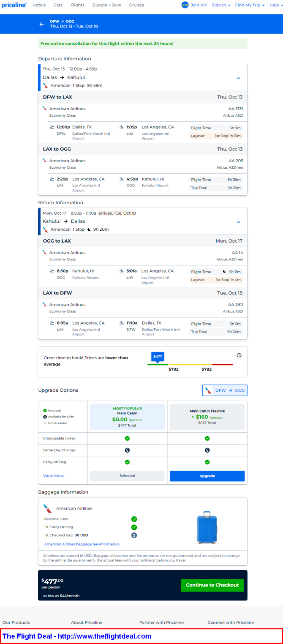
Task: Click the $477 price marker on price bar
Action: [158, 357]
